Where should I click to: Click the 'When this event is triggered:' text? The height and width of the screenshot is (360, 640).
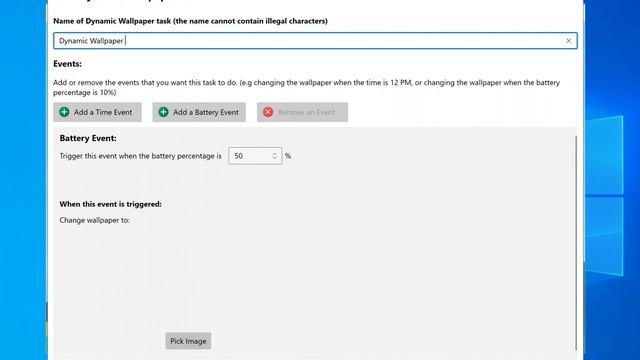coord(111,204)
